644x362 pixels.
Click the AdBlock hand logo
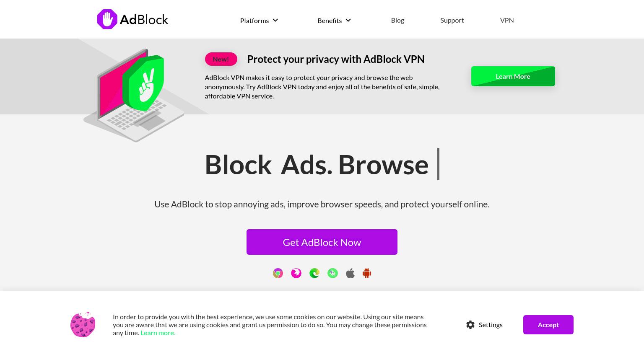[x=107, y=19]
